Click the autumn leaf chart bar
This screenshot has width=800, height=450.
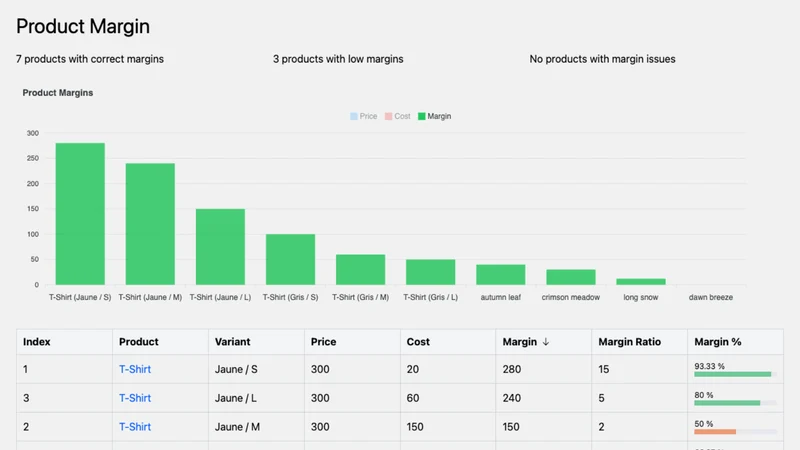501,274
